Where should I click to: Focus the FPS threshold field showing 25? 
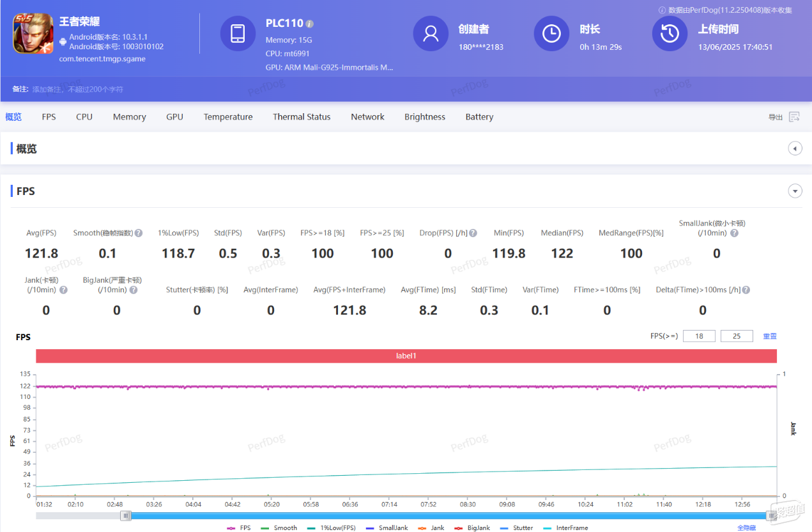[x=737, y=336]
